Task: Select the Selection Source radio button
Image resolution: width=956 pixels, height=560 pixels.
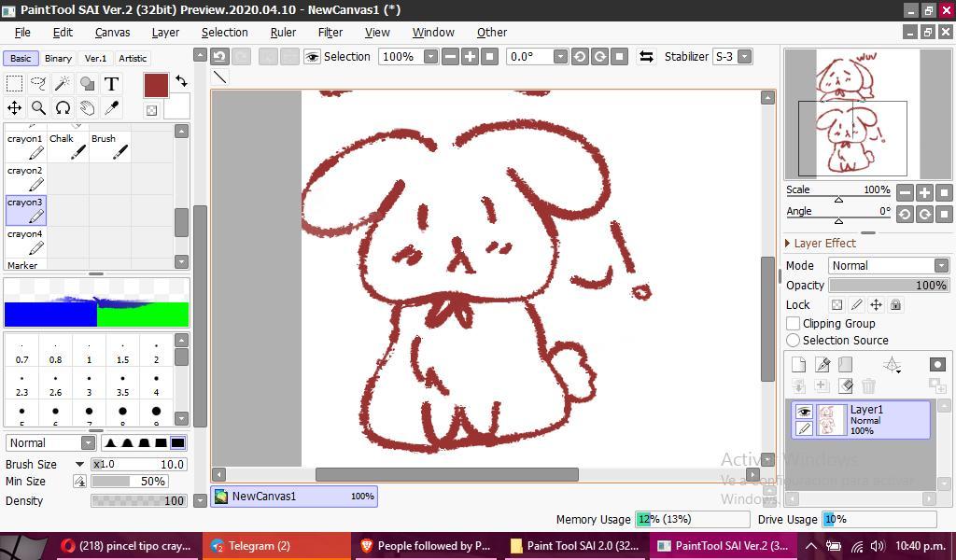Action: click(794, 340)
